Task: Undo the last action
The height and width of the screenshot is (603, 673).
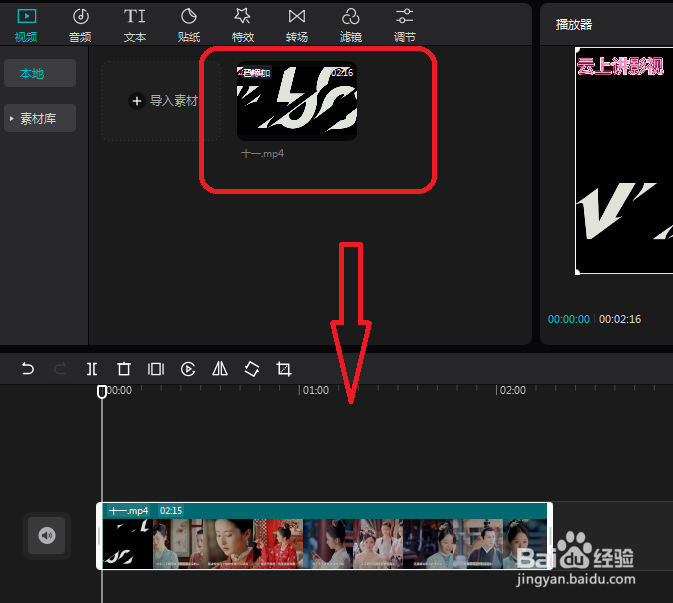Action: click(28, 369)
